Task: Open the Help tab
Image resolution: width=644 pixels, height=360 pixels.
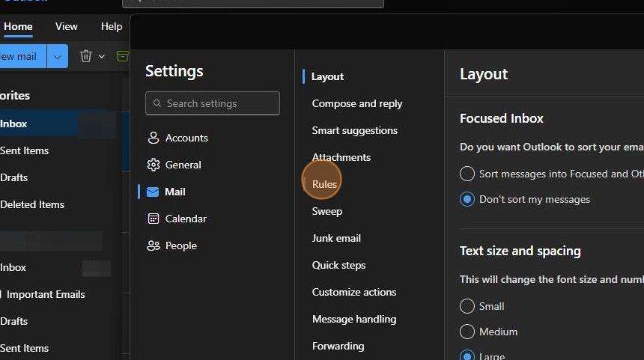Action: 112,27
